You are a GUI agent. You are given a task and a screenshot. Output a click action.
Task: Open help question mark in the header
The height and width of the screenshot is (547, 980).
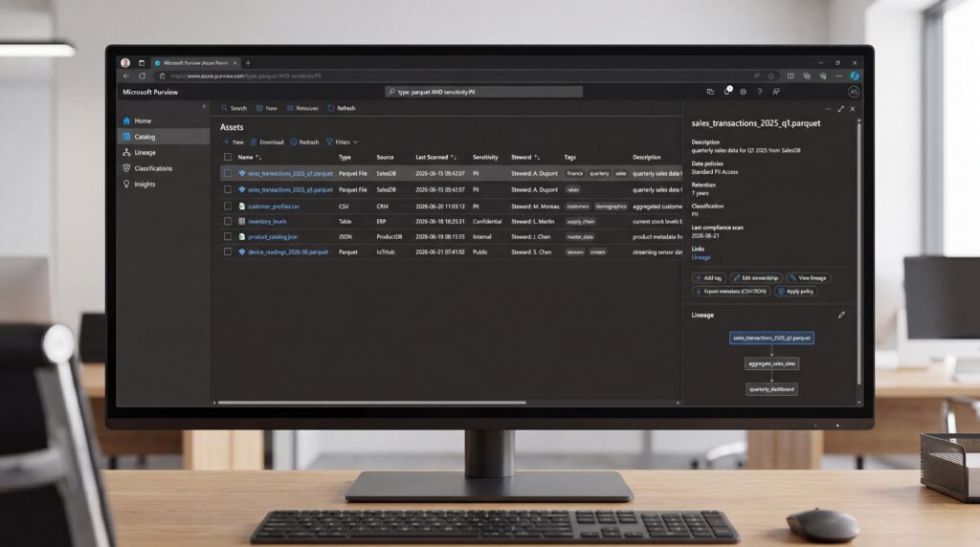tap(759, 92)
